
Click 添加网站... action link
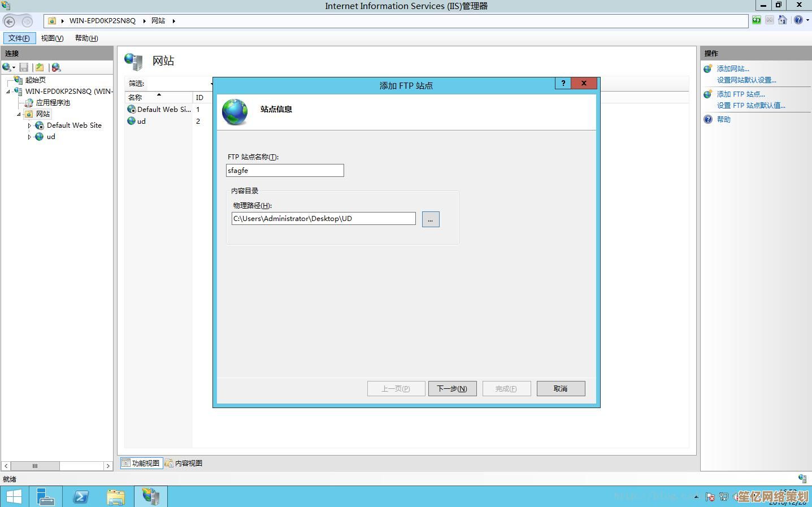pos(733,68)
